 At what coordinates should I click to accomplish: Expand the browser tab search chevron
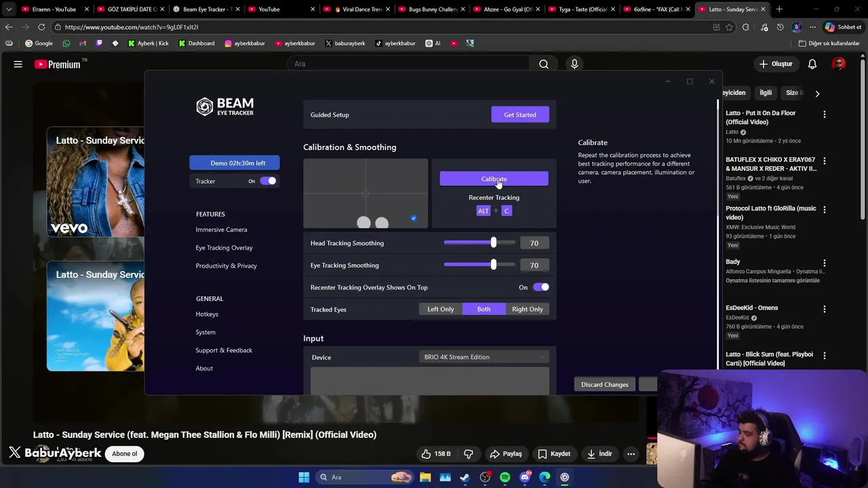(9, 9)
